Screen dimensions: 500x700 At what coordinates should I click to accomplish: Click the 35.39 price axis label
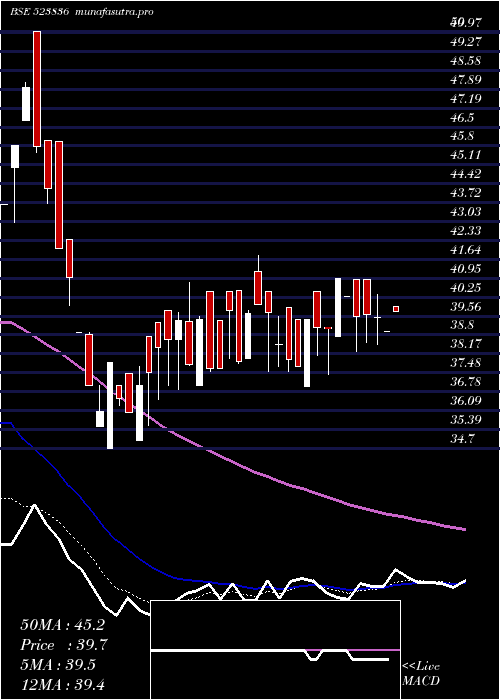[x=467, y=420]
